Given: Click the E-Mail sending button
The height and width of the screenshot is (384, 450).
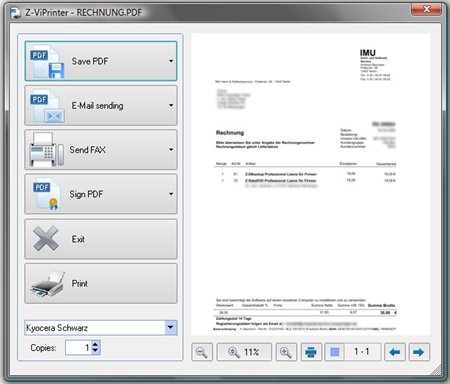Looking at the screenshot, I should click(x=101, y=106).
